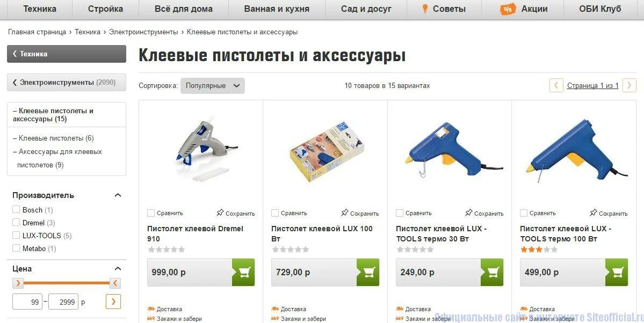The image size is (644, 323).
Task: Add LUX-TOOLS термо 100 Вт to cart
Action: click(617, 272)
